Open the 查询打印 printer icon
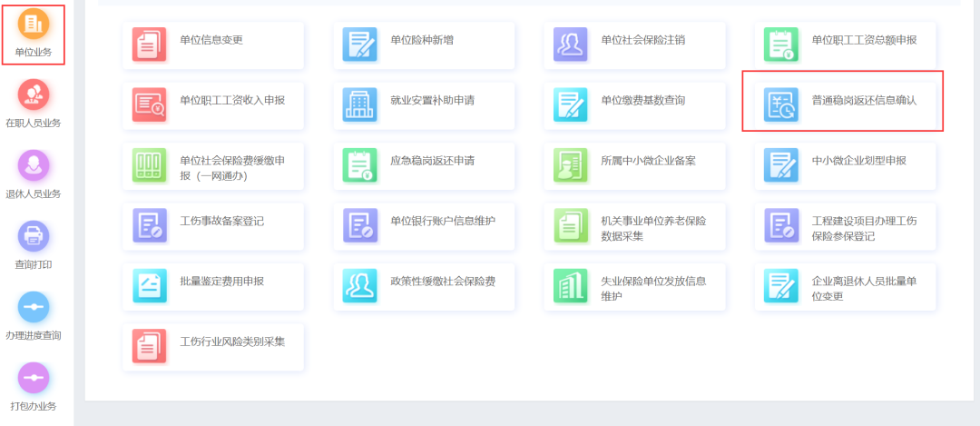 34,237
